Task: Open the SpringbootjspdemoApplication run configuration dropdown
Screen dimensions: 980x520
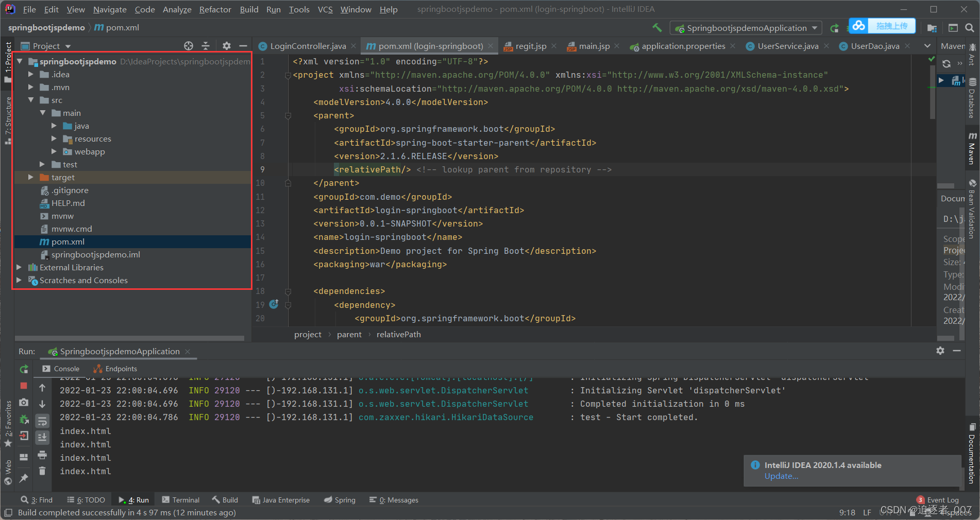Action: (x=814, y=27)
